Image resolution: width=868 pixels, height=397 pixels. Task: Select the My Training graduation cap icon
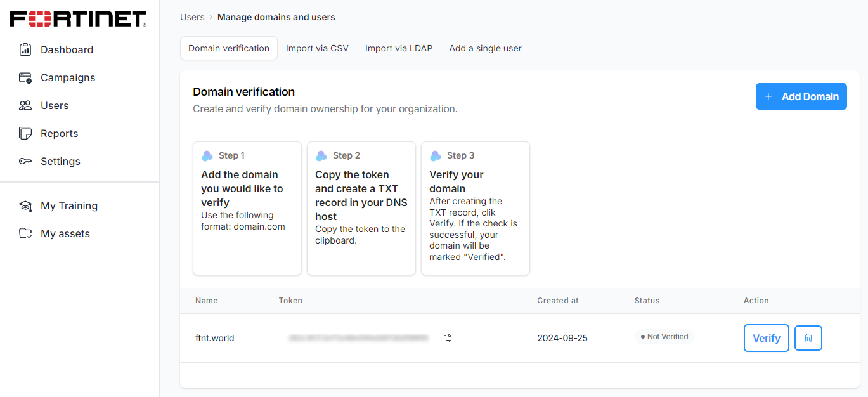pyautogui.click(x=25, y=205)
